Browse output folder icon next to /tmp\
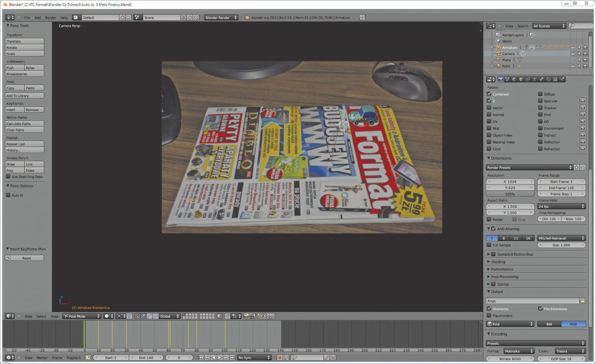This screenshot has width=596, height=364. [x=582, y=301]
